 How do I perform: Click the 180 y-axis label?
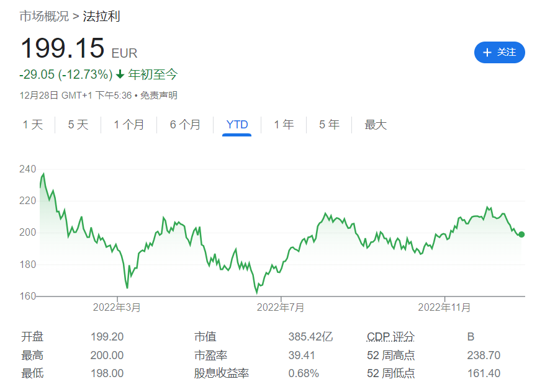pos(28,264)
